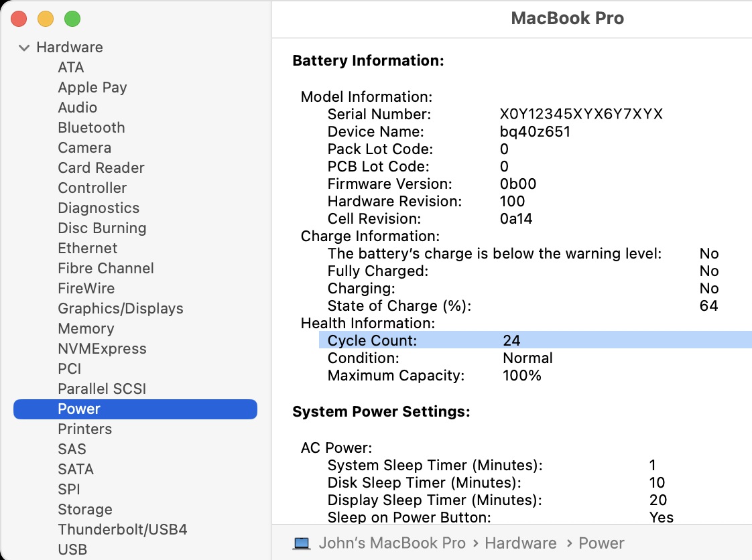Image resolution: width=752 pixels, height=560 pixels.
Task: Open the Printers report
Action: click(x=84, y=429)
